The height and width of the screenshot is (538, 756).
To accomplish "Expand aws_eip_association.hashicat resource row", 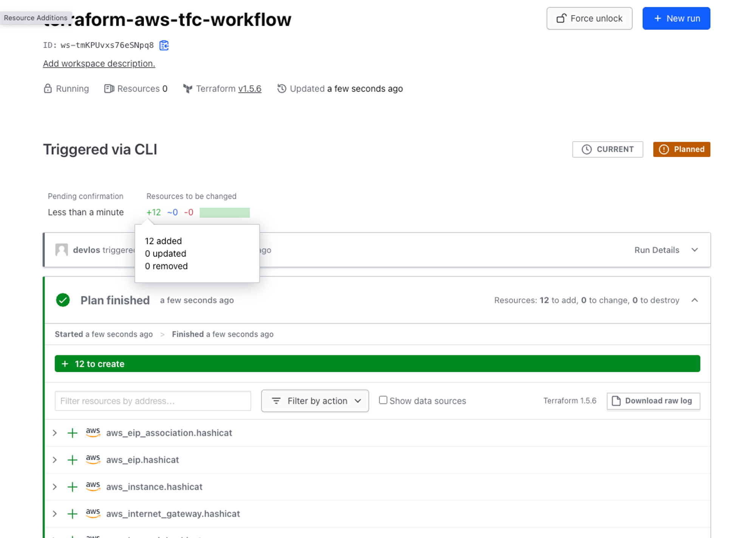I will coord(55,433).
